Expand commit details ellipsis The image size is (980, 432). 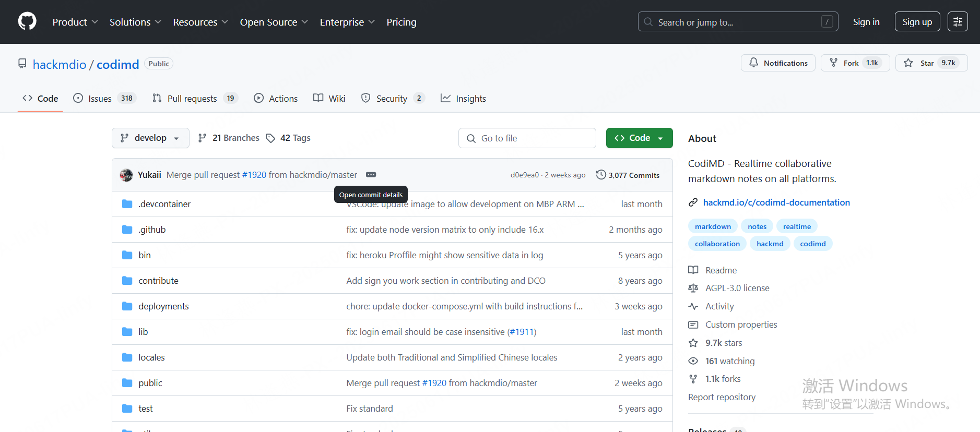(371, 175)
